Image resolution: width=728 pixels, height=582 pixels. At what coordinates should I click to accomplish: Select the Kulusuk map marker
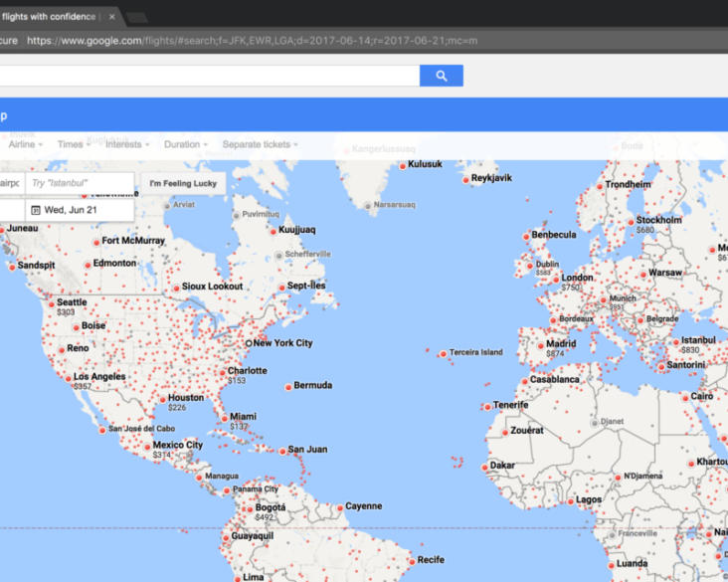coord(403,166)
